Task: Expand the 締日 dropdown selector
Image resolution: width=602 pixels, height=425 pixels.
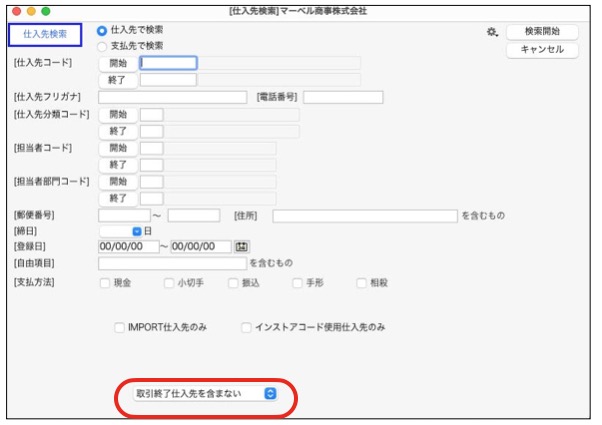Action: click(x=137, y=231)
